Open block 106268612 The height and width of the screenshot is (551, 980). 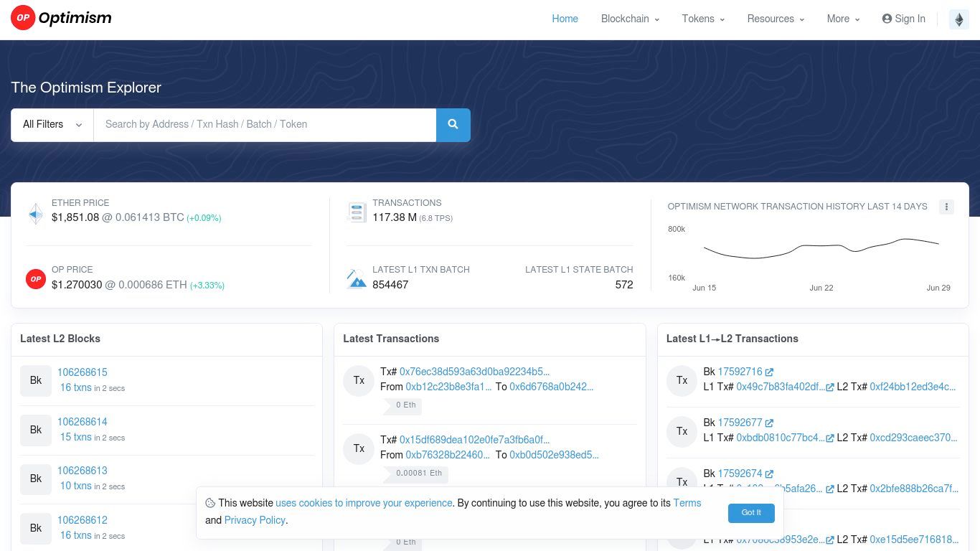[x=83, y=520]
